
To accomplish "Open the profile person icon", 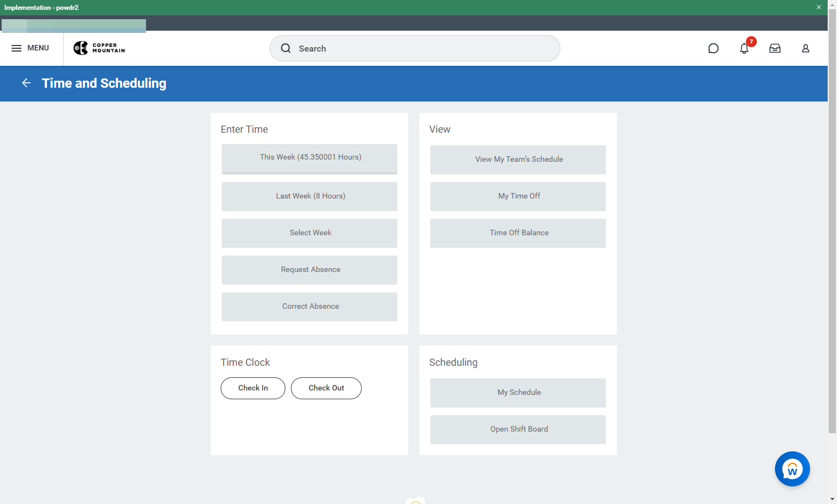I will click(x=806, y=48).
